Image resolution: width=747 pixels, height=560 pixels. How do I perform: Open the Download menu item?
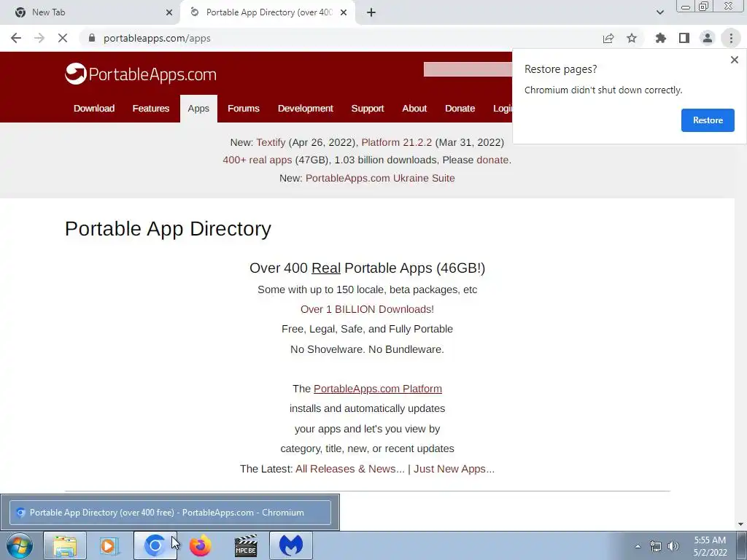[94, 109]
